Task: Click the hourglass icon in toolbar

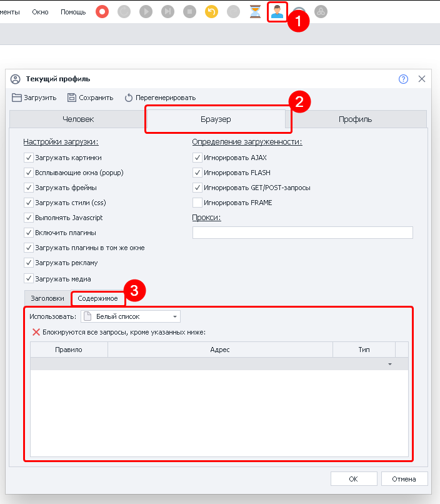Action: click(255, 12)
